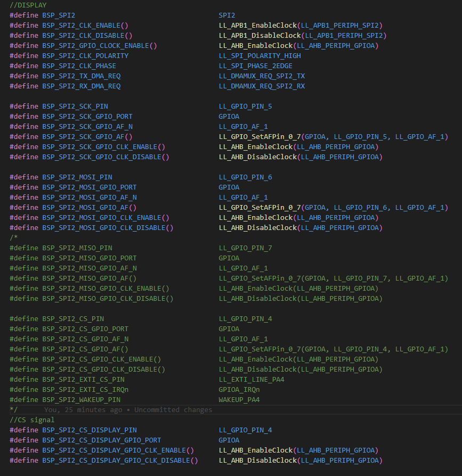Viewport: 462px width, 476px height.
Task: Click the opening /* comment marker
Action: (13, 237)
